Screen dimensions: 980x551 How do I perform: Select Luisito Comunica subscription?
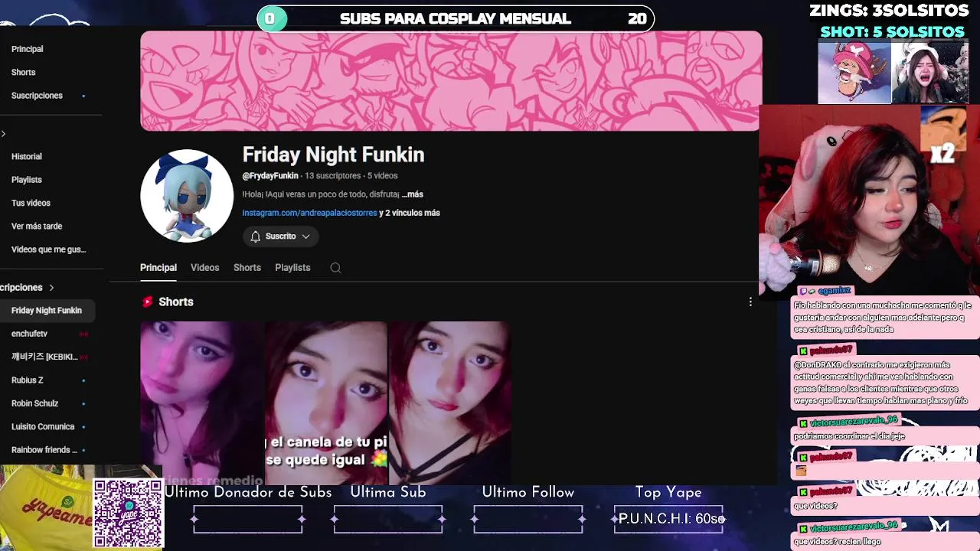[43, 427]
